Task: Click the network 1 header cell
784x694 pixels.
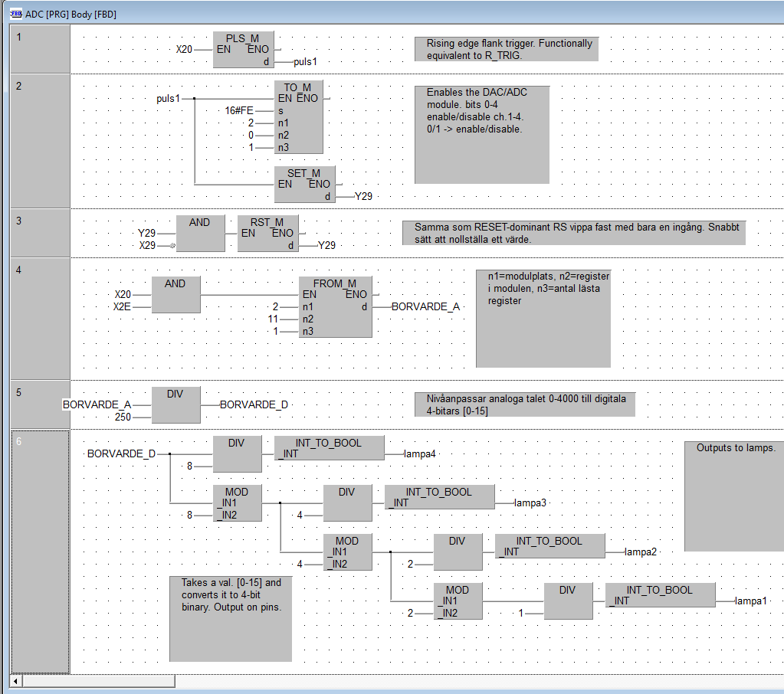Action: 41,49
